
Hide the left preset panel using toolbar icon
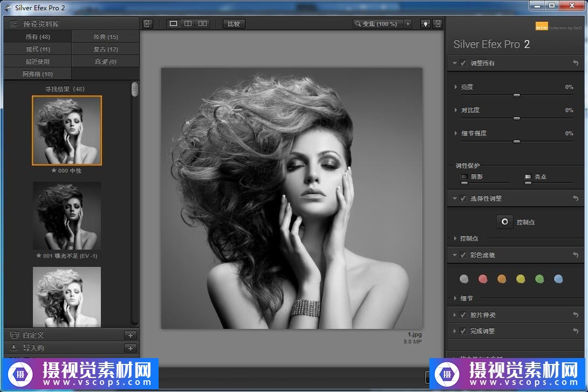(148, 24)
